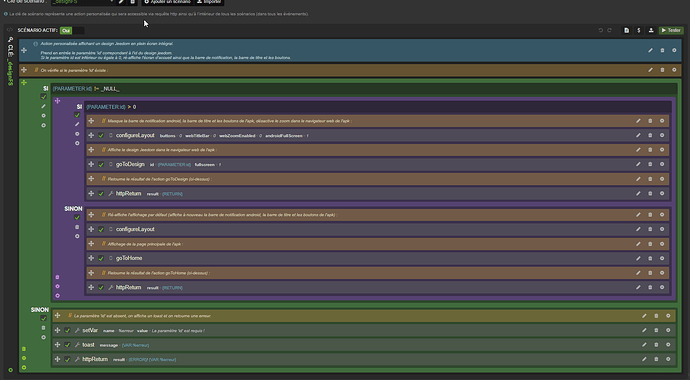Click the Importer button

(x=209, y=2)
